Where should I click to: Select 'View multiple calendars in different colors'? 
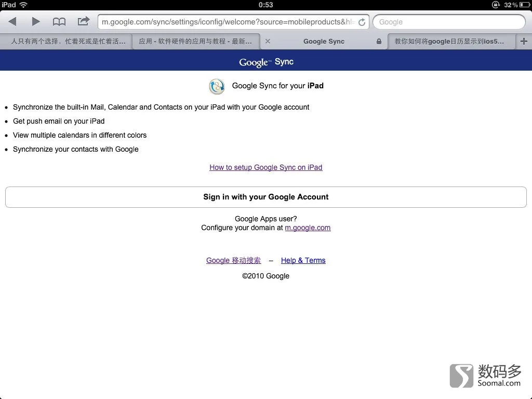point(79,135)
